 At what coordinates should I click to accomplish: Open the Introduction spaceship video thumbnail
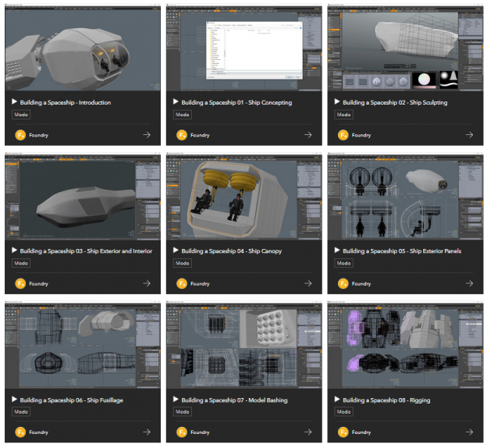tap(81, 48)
